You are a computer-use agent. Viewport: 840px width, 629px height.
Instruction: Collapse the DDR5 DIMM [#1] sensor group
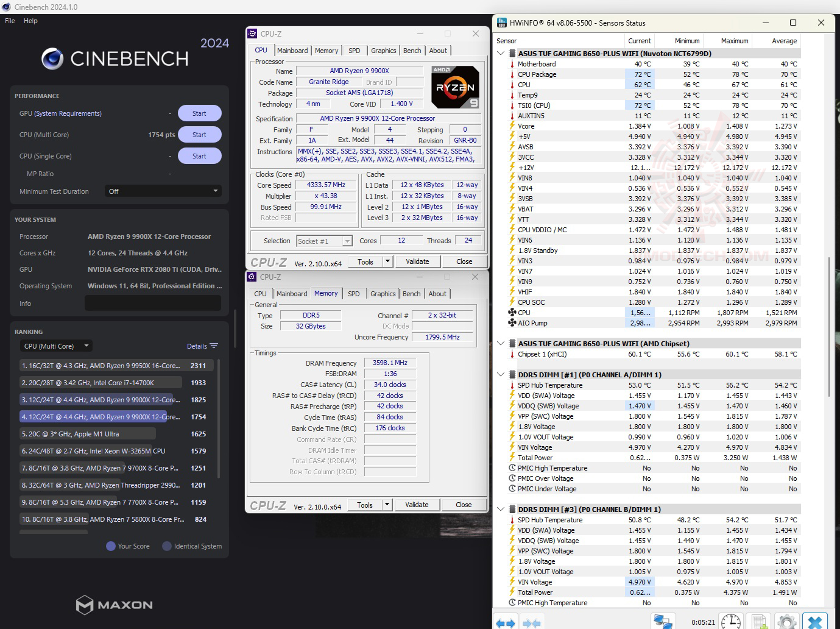tap(501, 375)
